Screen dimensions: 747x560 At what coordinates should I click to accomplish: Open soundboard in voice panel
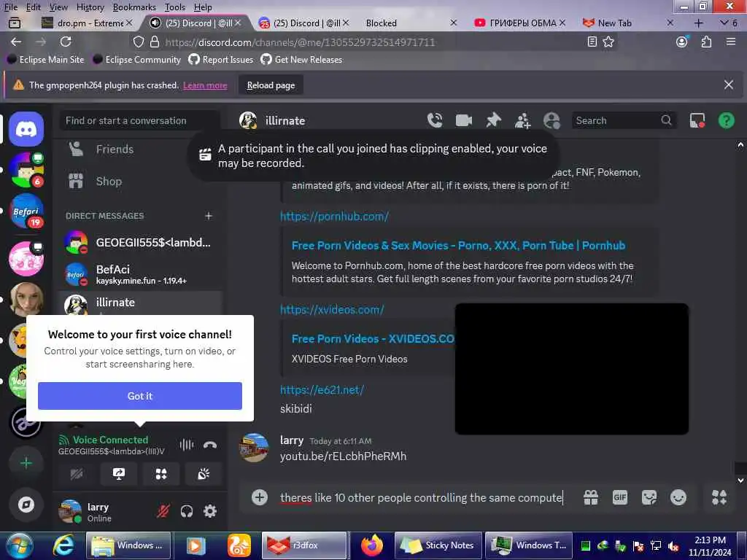click(204, 474)
